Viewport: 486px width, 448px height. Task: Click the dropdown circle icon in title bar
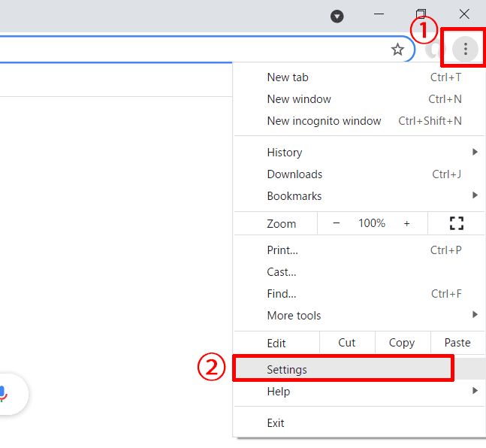click(x=338, y=16)
